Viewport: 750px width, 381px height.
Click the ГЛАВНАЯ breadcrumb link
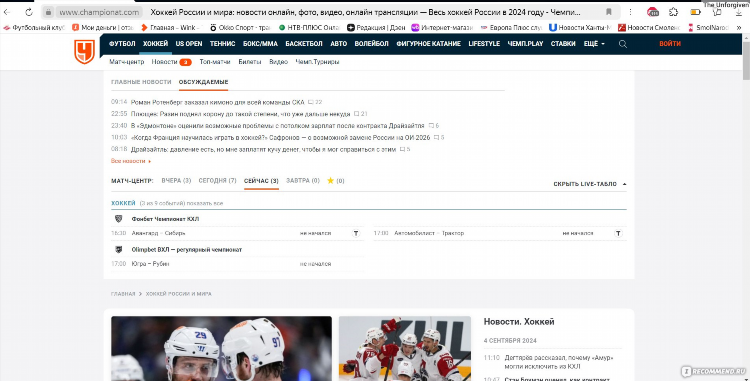123,294
